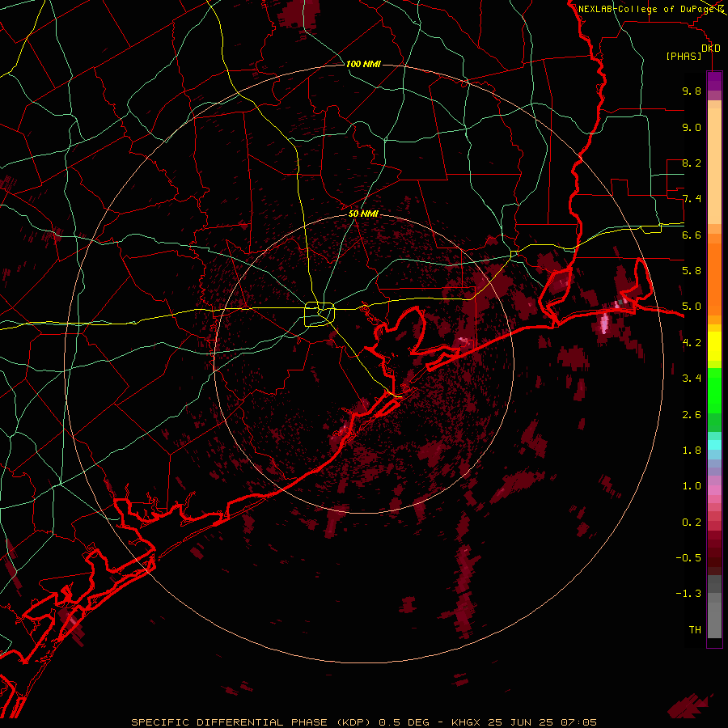The width and height of the screenshot is (728, 728).
Task: Click the "[PHAS]" units label
Action: (684, 56)
